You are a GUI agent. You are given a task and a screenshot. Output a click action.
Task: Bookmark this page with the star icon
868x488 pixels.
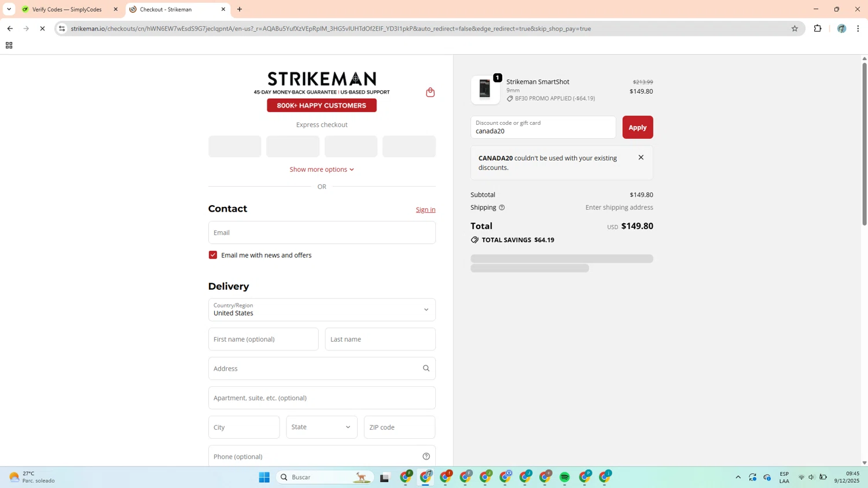pyautogui.click(x=795, y=28)
